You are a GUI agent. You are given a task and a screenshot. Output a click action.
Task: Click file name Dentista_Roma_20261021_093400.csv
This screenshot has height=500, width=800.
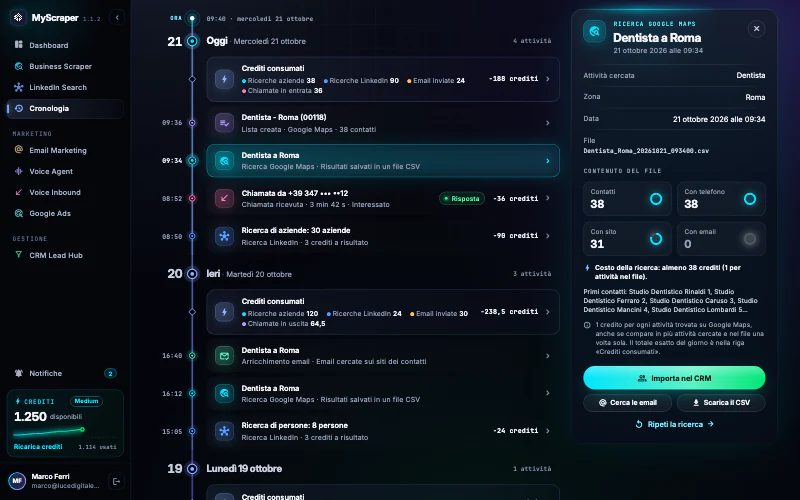coord(646,151)
